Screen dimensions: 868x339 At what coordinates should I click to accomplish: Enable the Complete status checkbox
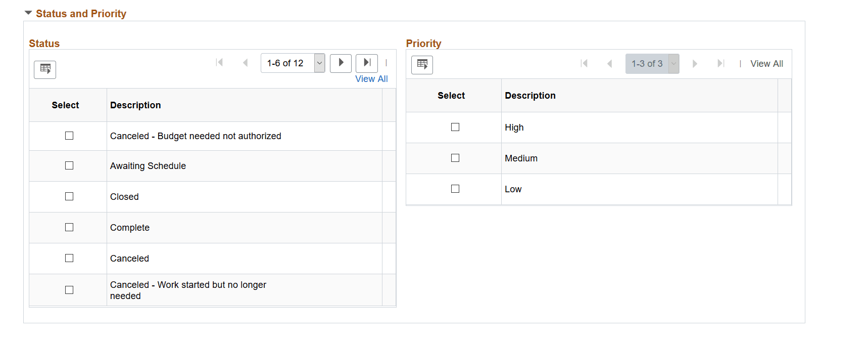coord(69,227)
